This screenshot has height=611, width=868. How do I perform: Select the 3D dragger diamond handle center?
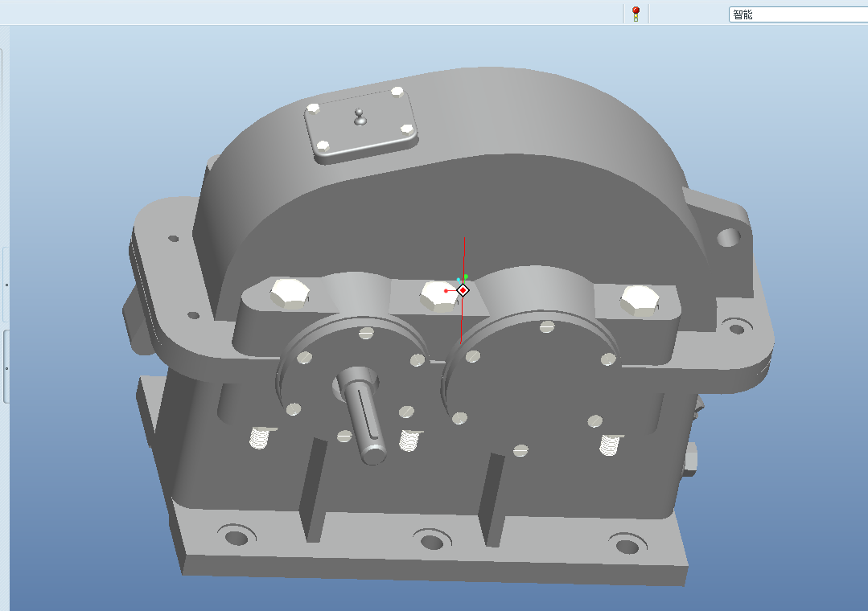tap(463, 290)
